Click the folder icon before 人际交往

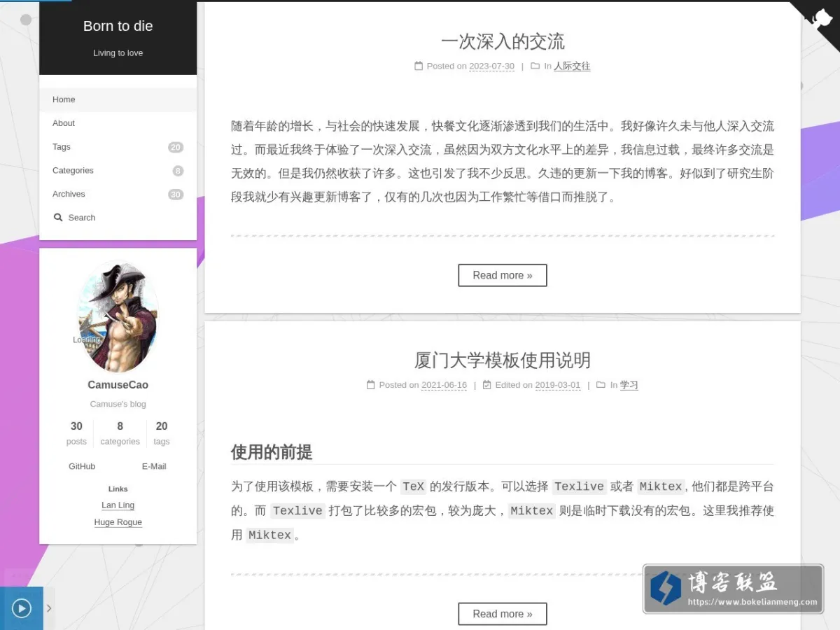click(x=535, y=66)
